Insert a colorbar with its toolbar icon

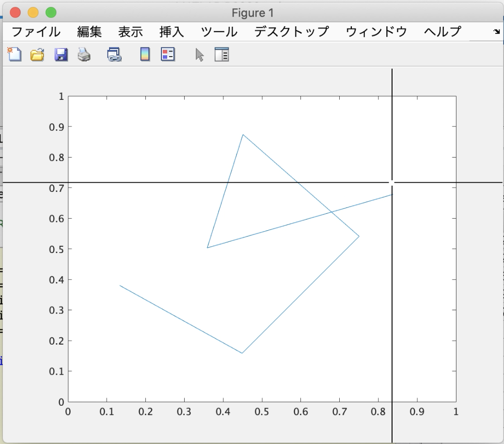tap(144, 54)
